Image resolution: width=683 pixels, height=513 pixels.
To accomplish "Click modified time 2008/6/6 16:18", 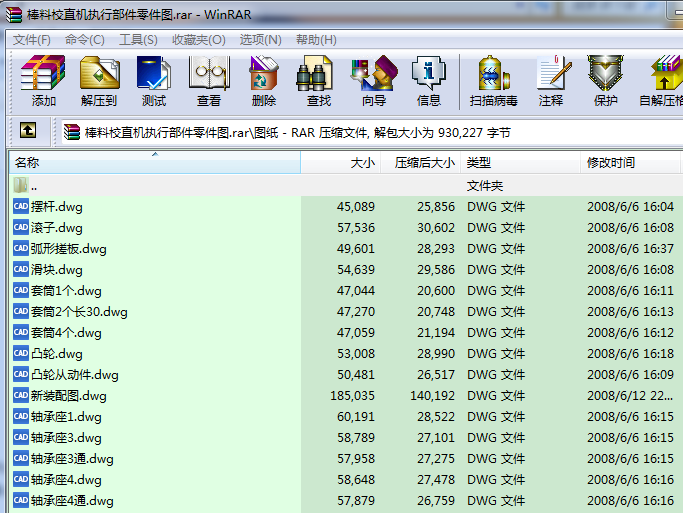I will tap(630, 353).
